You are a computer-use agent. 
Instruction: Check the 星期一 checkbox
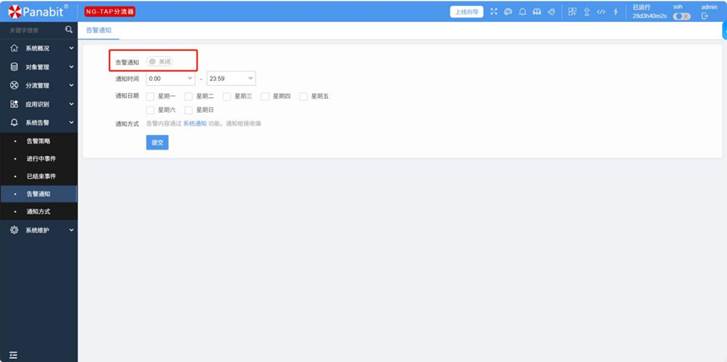point(150,96)
